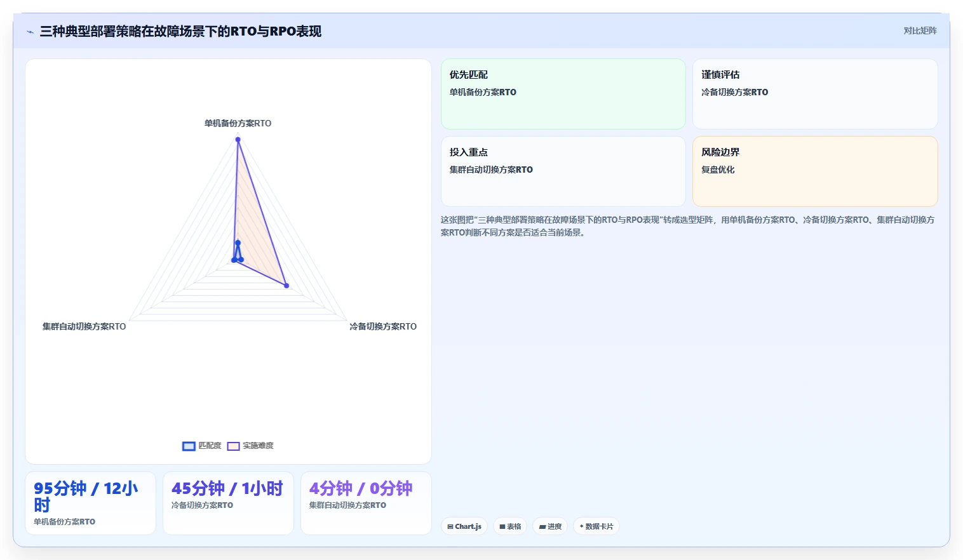Click the 冷备切换方案RTO radar axis label
Screen dimensions: 963x560
[383, 326]
